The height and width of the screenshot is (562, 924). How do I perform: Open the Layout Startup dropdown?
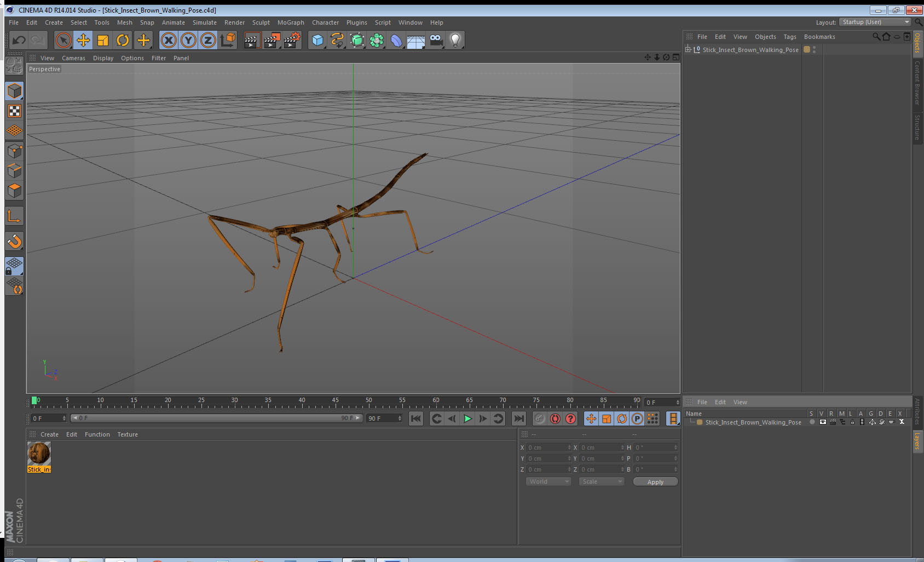click(x=875, y=22)
